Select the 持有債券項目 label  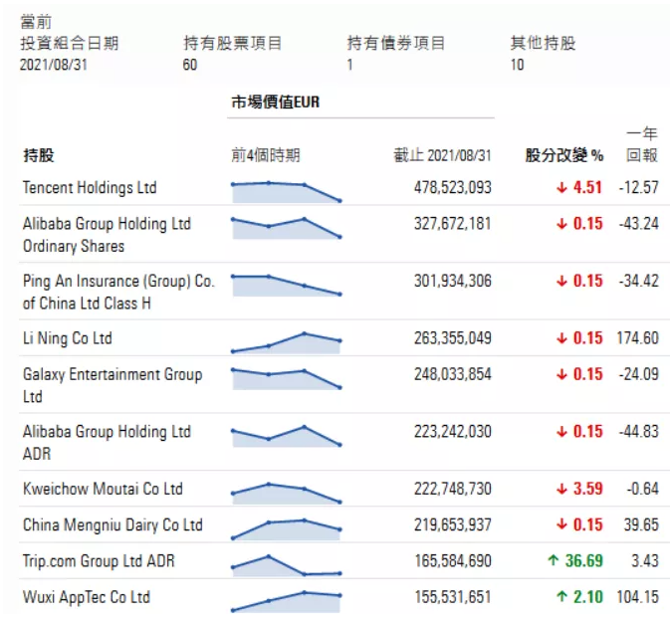click(x=396, y=43)
